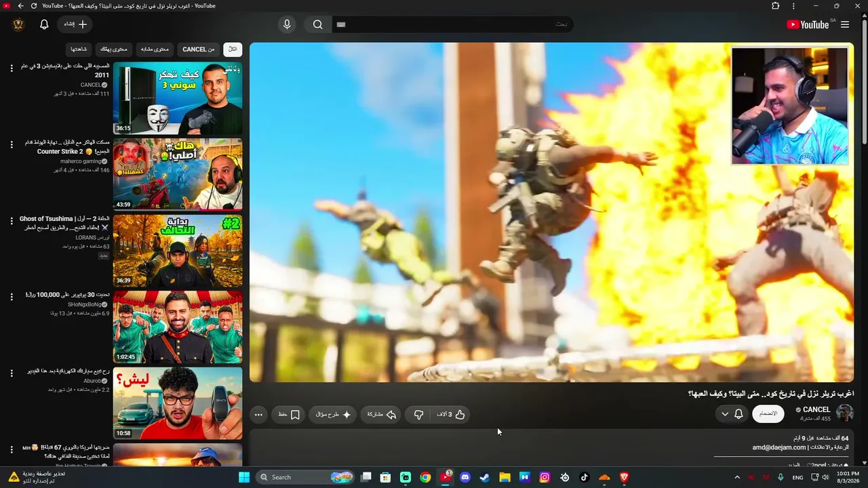868x488 pixels.
Task: Show hidden system tray icons
Action: click(737, 477)
